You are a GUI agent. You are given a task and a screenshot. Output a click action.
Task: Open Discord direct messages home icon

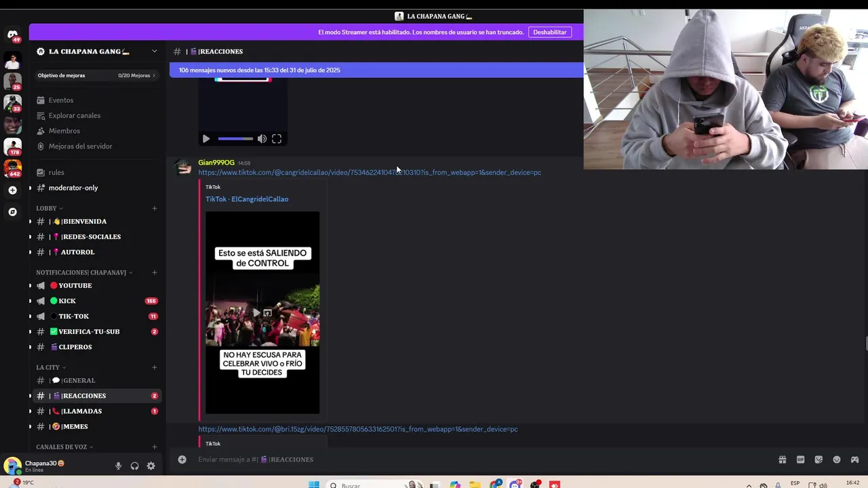12,35
